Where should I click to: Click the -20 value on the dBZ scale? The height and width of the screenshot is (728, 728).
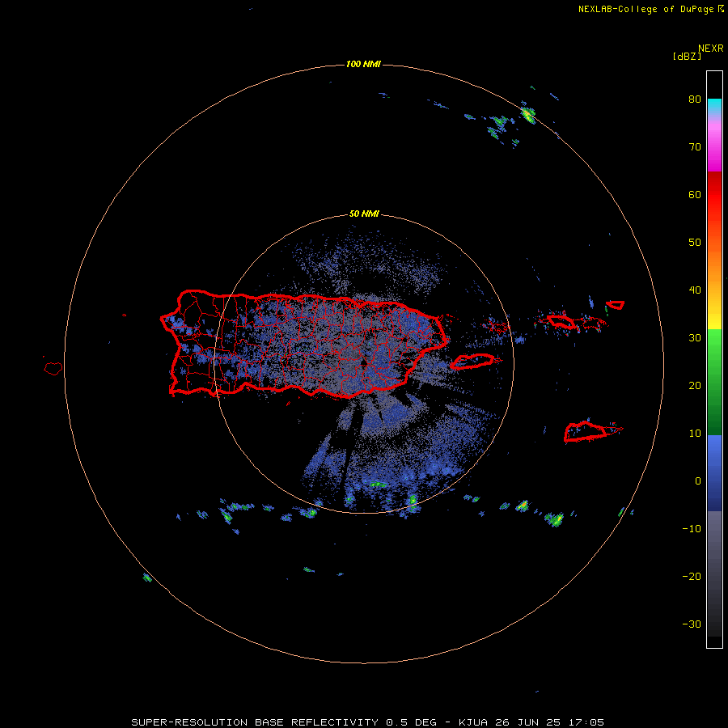692,577
